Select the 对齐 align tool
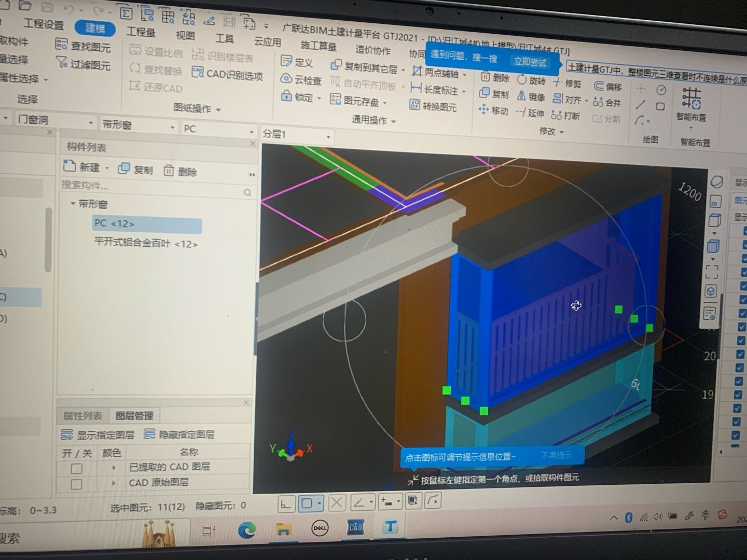Screen dimensions: 747x560 click(x=566, y=99)
